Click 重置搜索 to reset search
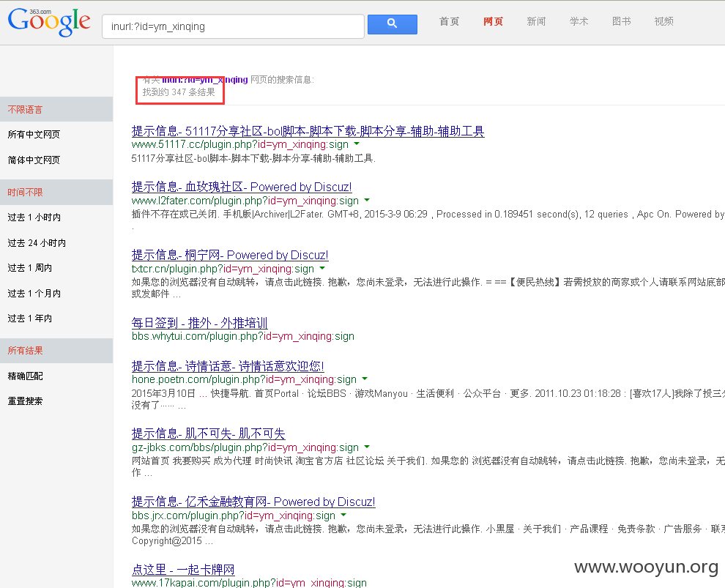Viewport: 725px width, 588px height. click(x=25, y=401)
